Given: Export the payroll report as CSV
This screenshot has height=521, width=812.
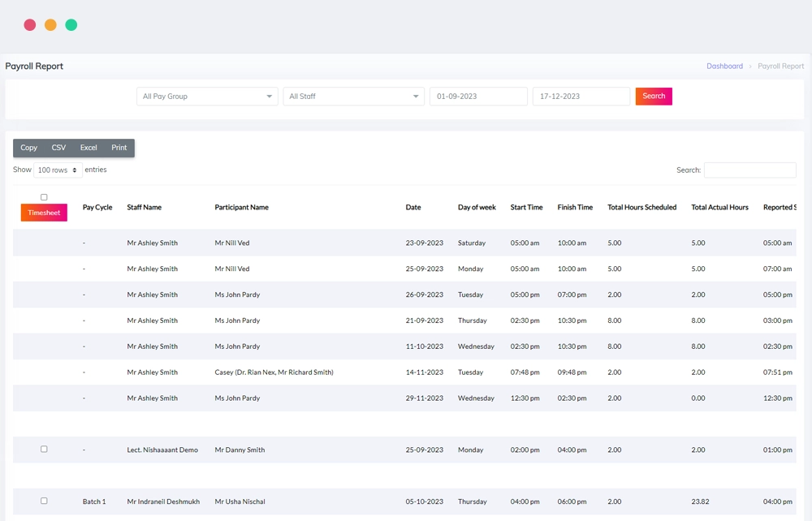Looking at the screenshot, I should click(58, 148).
